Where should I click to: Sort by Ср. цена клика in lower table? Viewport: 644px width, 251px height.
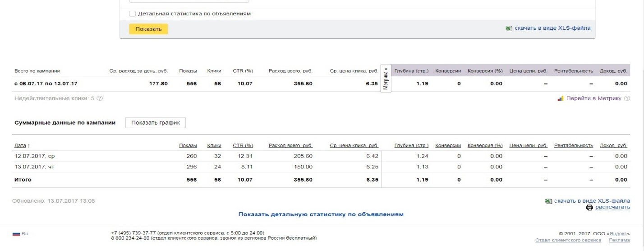coord(354,145)
